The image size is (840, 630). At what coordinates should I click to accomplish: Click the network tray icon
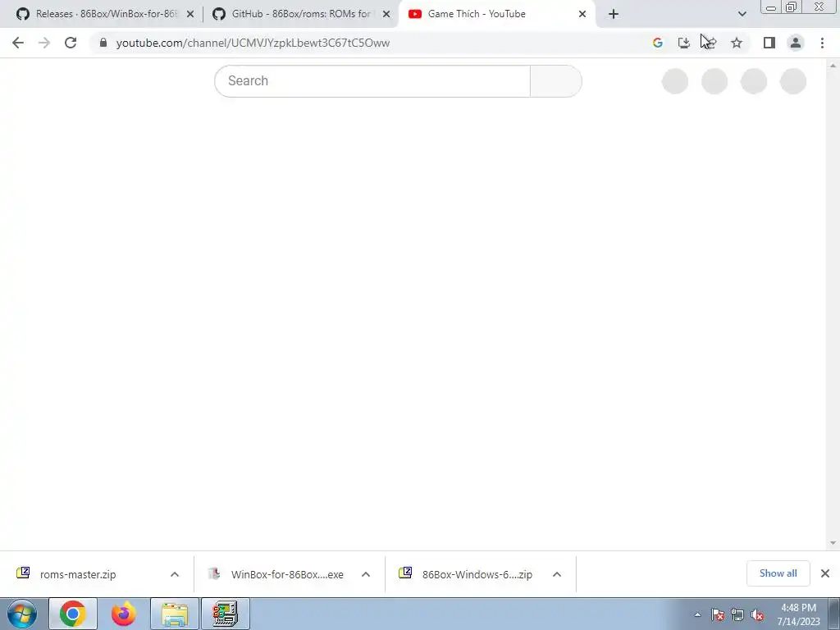coord(737,615)
